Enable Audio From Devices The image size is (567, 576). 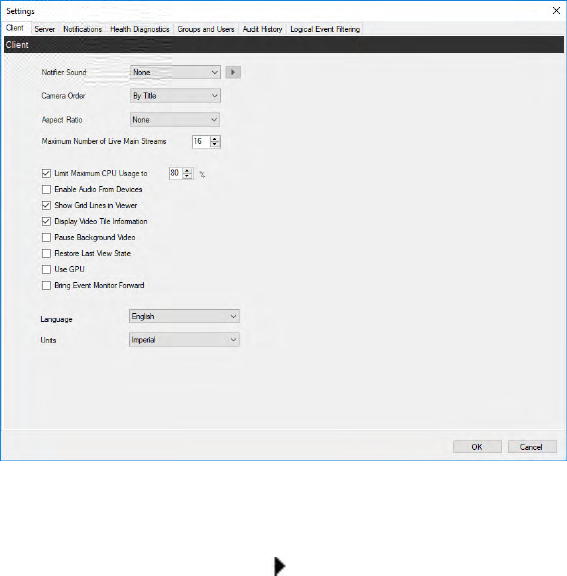pos(46,190)
